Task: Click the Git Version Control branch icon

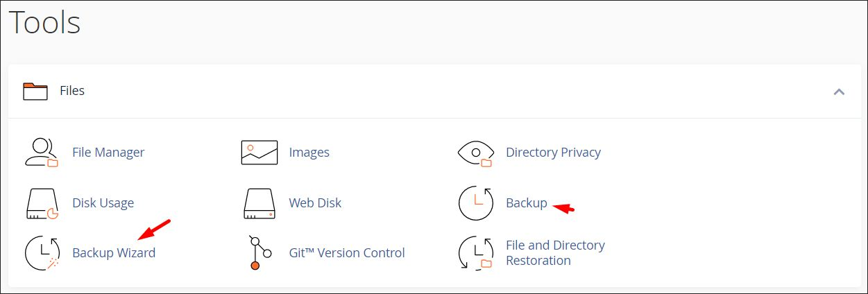Action: point(256,253)
